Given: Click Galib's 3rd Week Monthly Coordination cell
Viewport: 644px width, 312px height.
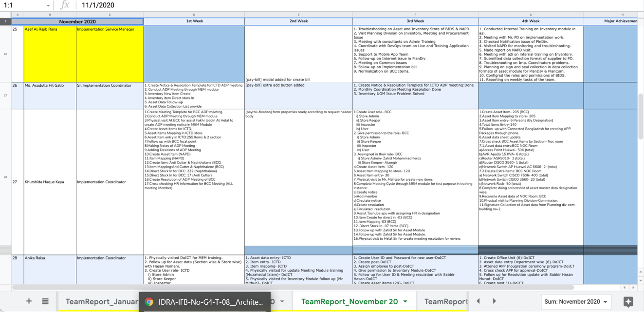Looking at the screenshot, I should coord(415,96).
